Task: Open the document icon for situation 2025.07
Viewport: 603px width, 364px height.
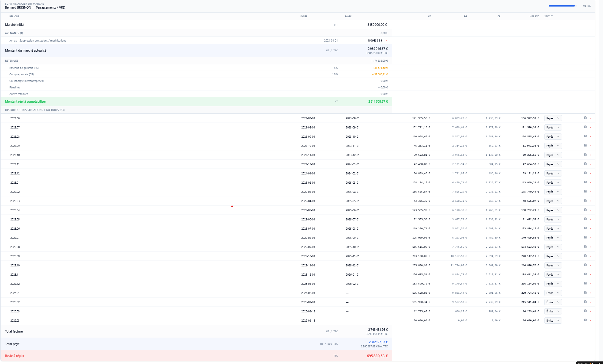Action: [585, 237]
